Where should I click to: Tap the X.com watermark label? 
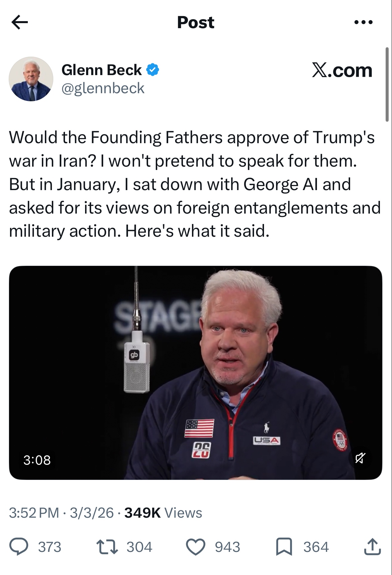[x=342, y=70]
